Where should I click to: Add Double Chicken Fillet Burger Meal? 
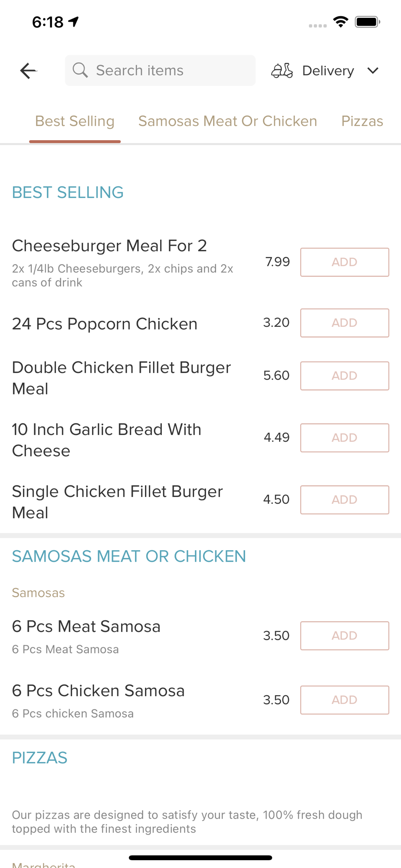coord(345,376)
